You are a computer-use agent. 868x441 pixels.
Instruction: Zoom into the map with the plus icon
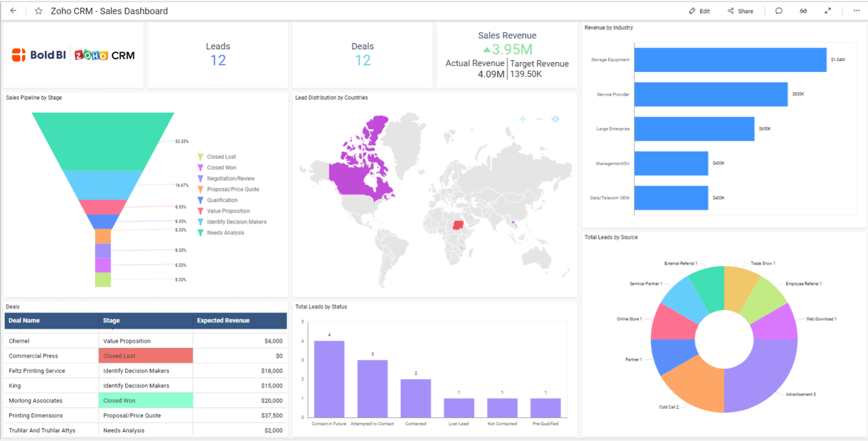point(522,119)
